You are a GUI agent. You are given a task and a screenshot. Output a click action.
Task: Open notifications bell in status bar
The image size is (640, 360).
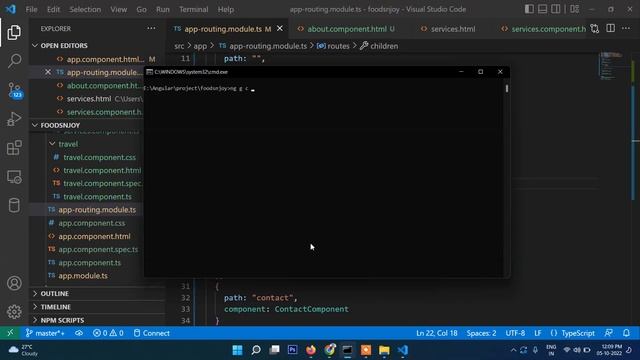(x=627, y=333)
